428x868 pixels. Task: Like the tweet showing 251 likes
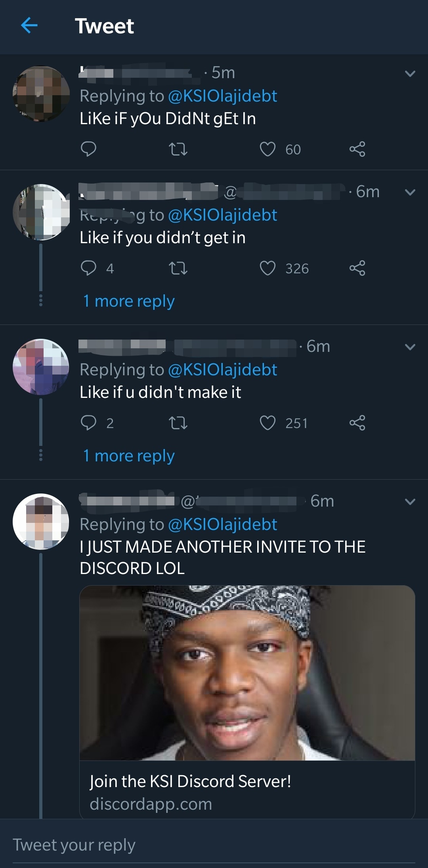(267, 423)
